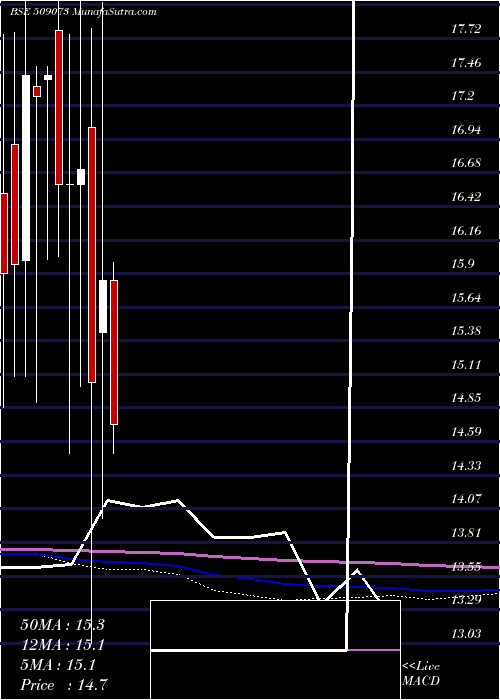Click the 16.94 price axis label

click(x=466, y=130)
